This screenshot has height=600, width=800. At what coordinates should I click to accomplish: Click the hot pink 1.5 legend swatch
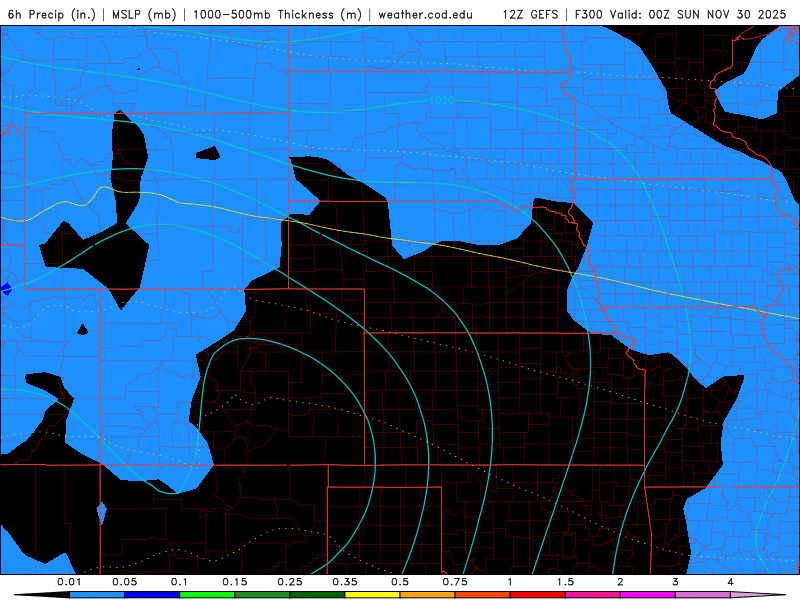(x=593, y=595)
